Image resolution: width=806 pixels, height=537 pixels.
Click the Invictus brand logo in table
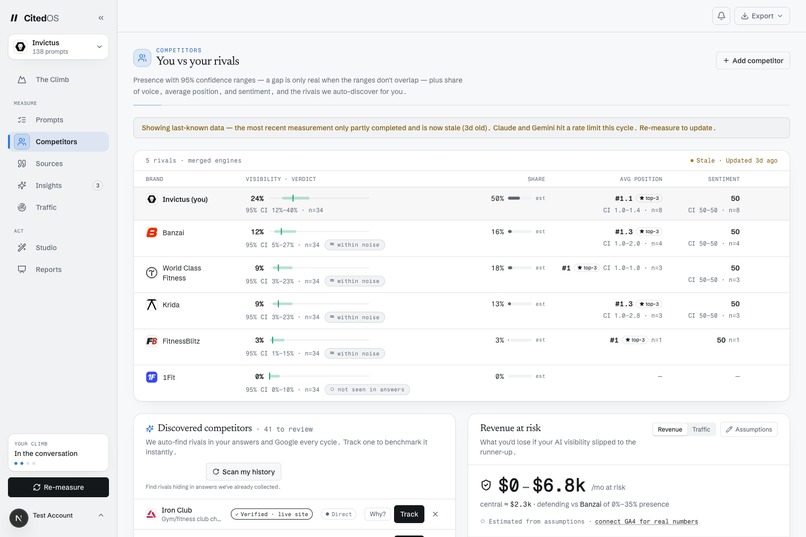(x=152, y=199)
